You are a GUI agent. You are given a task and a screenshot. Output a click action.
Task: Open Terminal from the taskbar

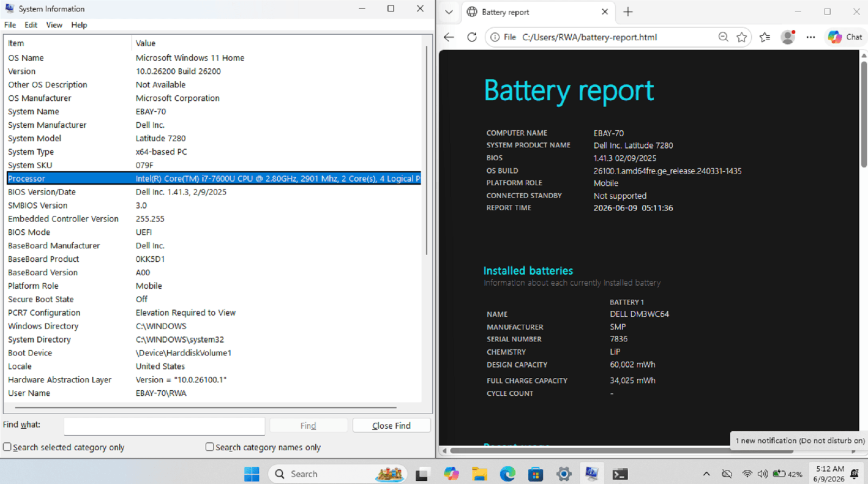click(x=620, y=474)
